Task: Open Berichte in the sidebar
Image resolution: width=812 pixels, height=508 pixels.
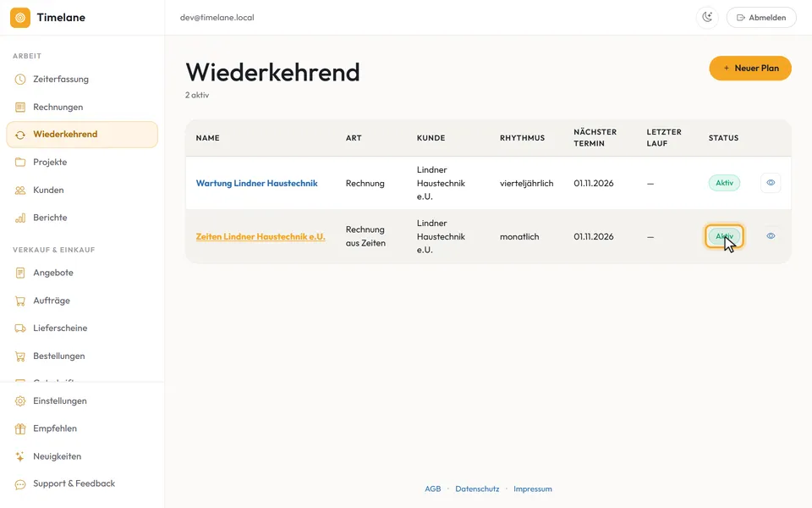Action: (x=82, y=218)
